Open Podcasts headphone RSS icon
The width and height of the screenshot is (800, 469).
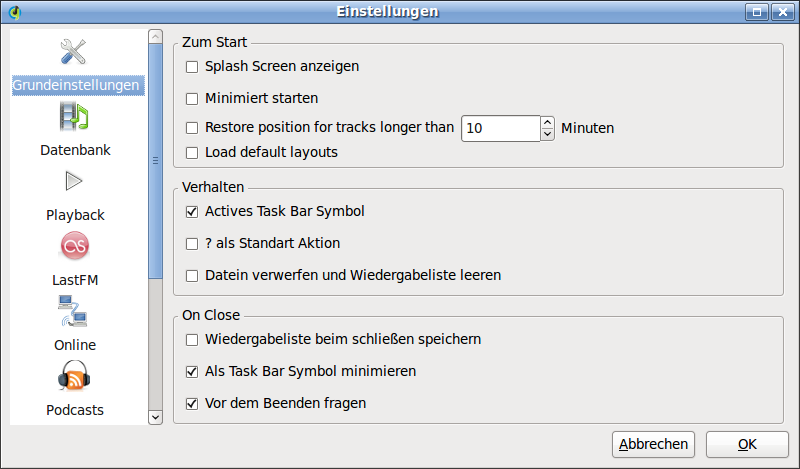coord(74,376)
